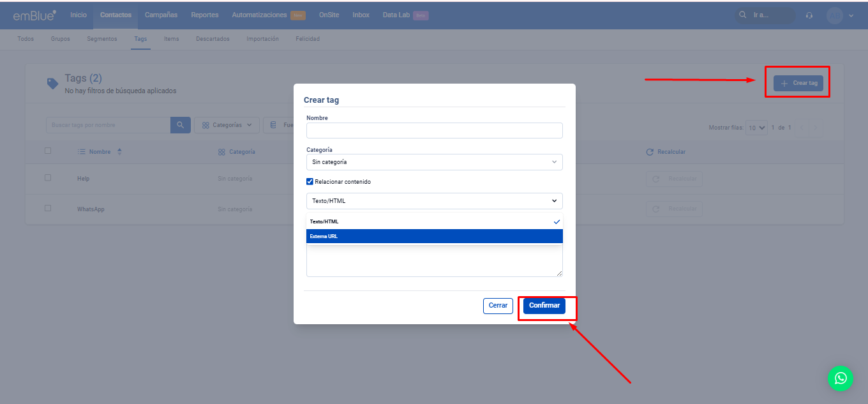Click into the Nombre text field
This screenshot has height=404, width=868.
point(434,131)
